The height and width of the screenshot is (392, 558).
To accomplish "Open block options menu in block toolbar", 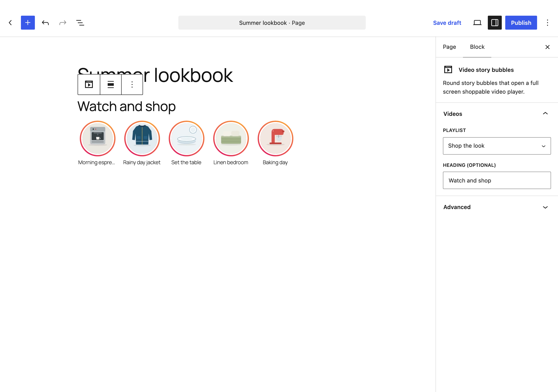I will tap(132, 84).
